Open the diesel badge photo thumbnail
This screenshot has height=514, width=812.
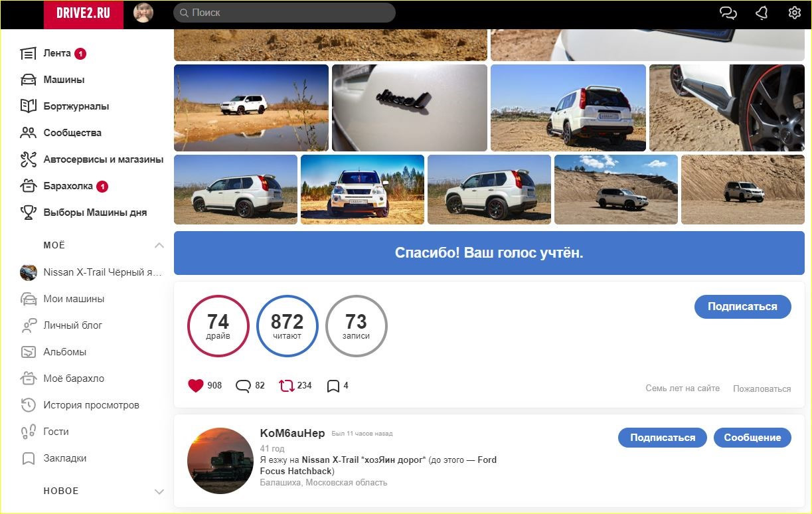point(410,108)
